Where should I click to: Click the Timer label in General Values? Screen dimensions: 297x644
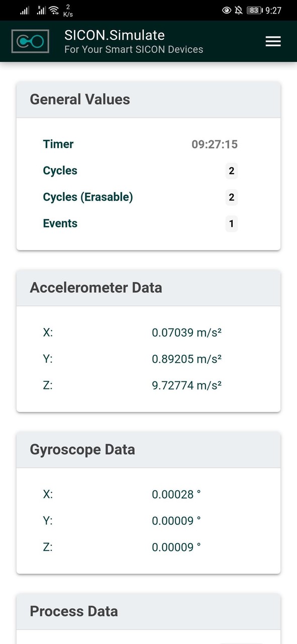(58, 144)
